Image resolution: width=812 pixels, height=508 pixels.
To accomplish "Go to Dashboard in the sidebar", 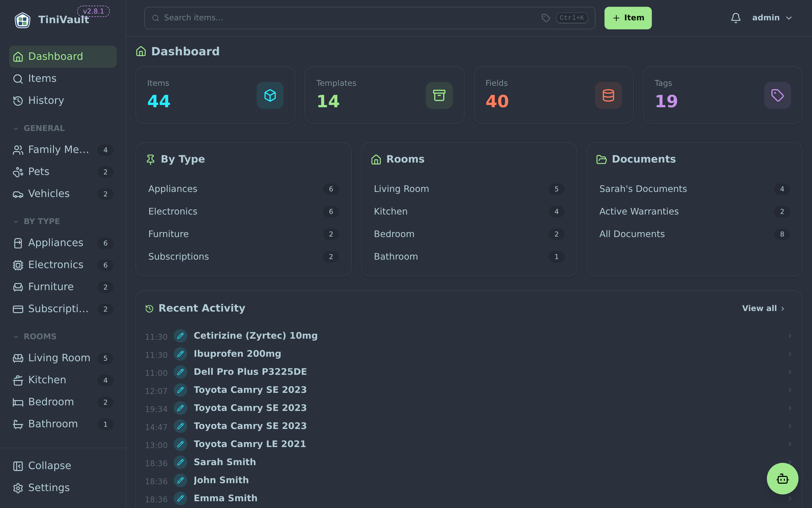I will click(63, 56).
